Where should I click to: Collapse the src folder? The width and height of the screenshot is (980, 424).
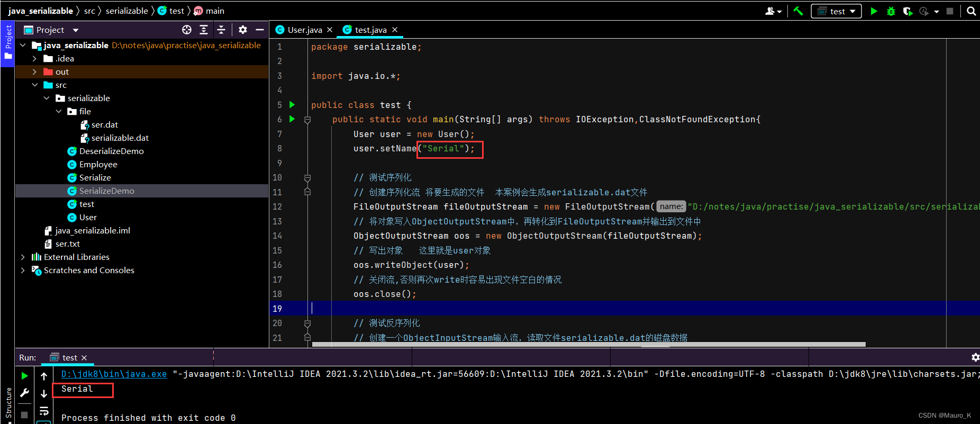(35, 85)
